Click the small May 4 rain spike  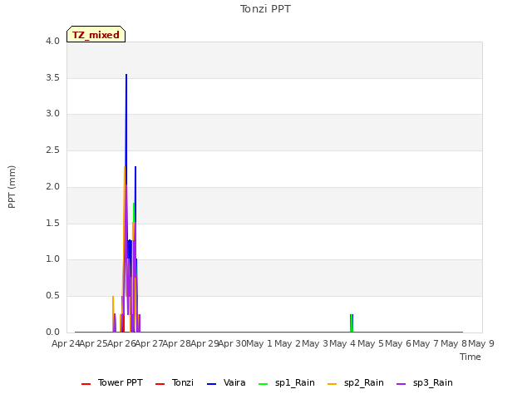[x=352, y=323]
